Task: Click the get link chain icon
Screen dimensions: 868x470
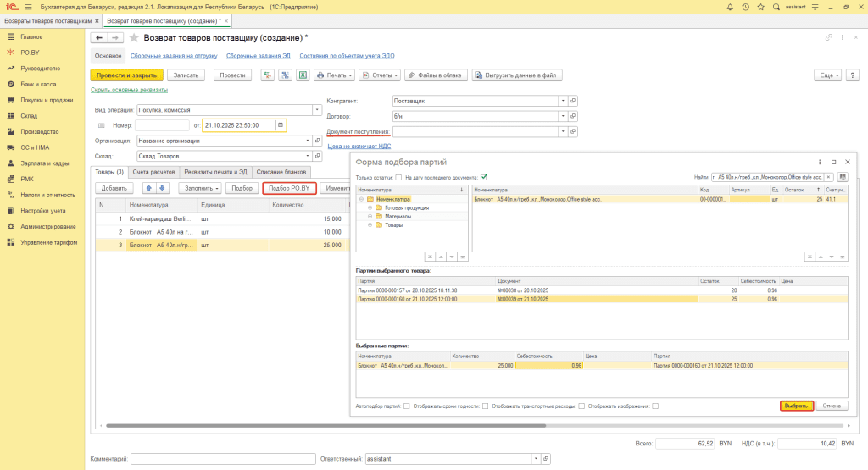Action: (828, 38)
